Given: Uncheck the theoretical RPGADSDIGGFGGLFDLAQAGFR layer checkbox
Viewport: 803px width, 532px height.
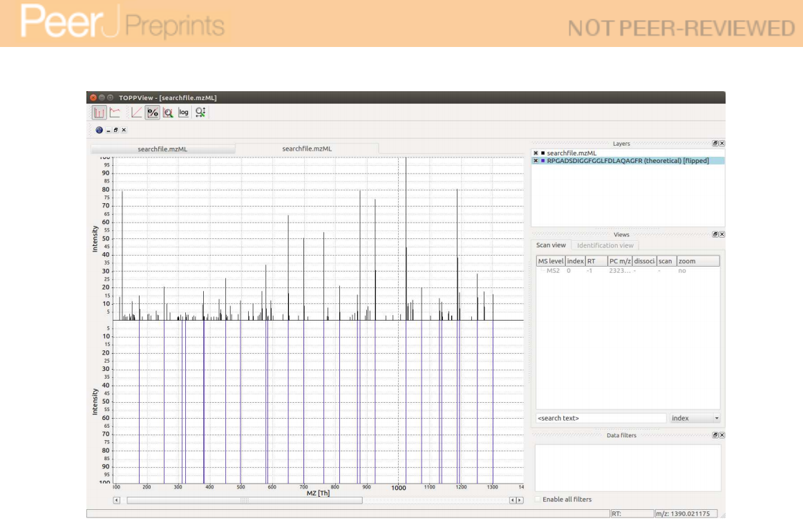Looking at the screenshot, I should click(x=536, y=160).
